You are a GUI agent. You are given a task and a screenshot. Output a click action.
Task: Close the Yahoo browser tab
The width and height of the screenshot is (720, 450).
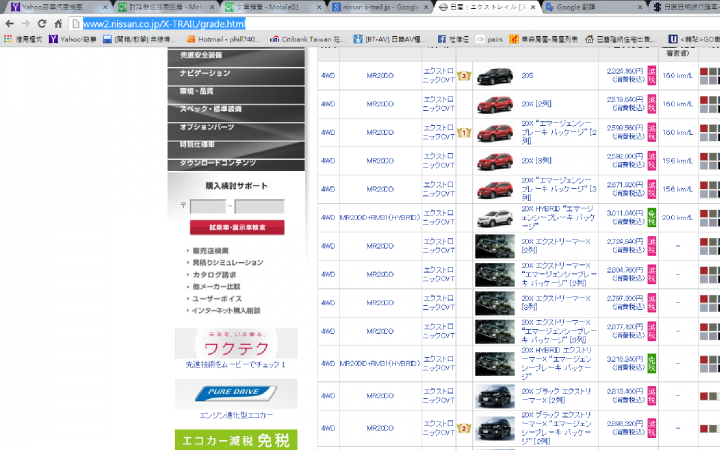pos(105,7)
